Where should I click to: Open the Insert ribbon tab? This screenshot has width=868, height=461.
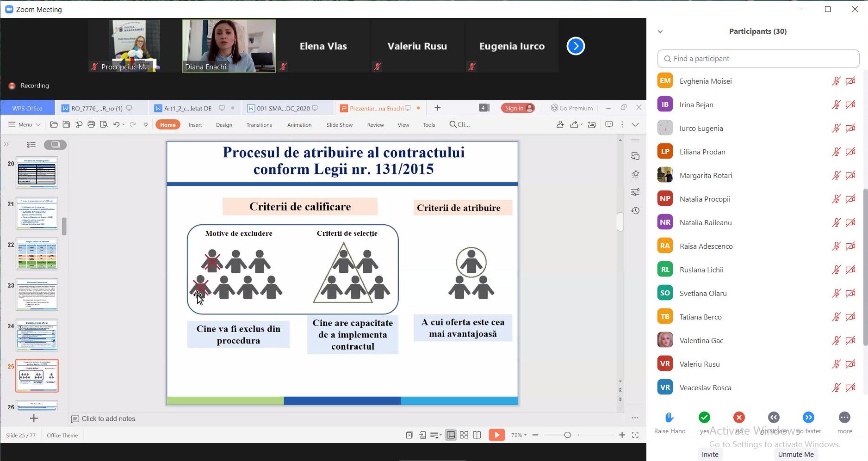[195, 125]
